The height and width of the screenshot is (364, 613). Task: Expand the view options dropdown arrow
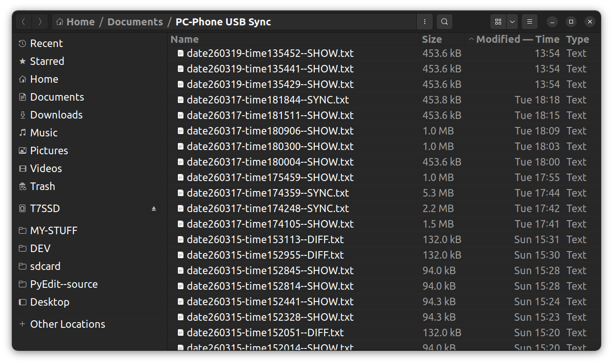(x=512, y=22)
